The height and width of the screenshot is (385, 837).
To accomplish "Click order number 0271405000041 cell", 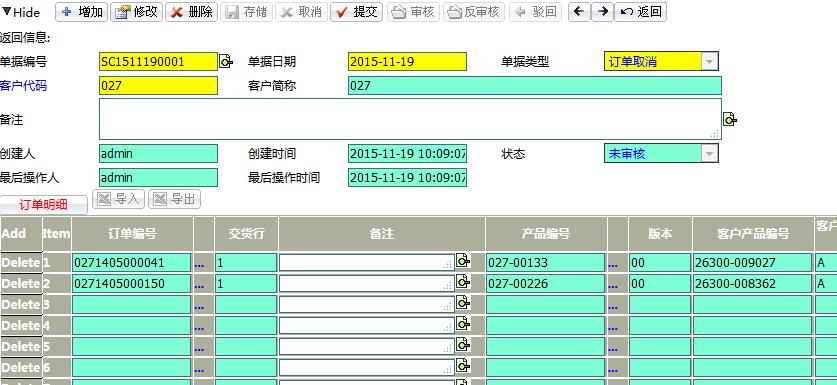I will 131,262.
